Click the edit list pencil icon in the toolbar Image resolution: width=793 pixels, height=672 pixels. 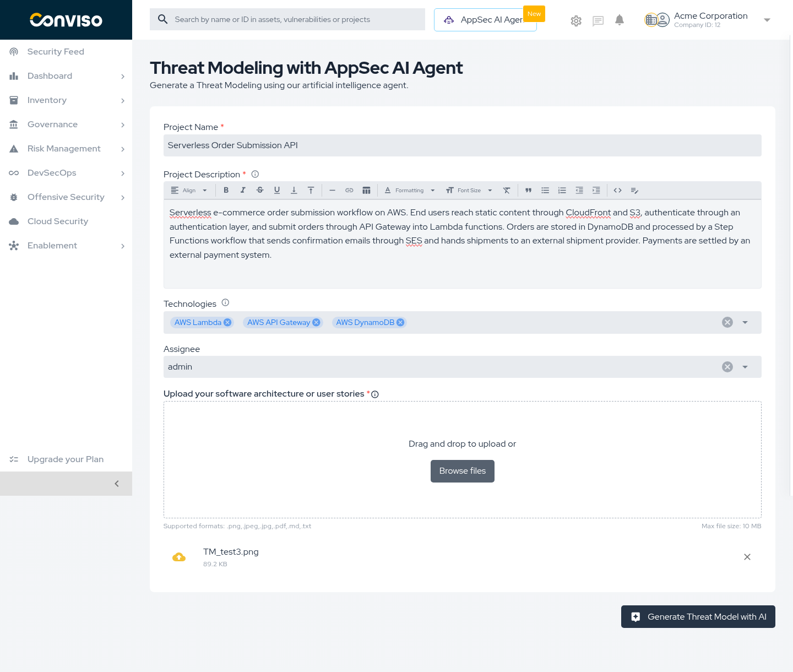634,191
